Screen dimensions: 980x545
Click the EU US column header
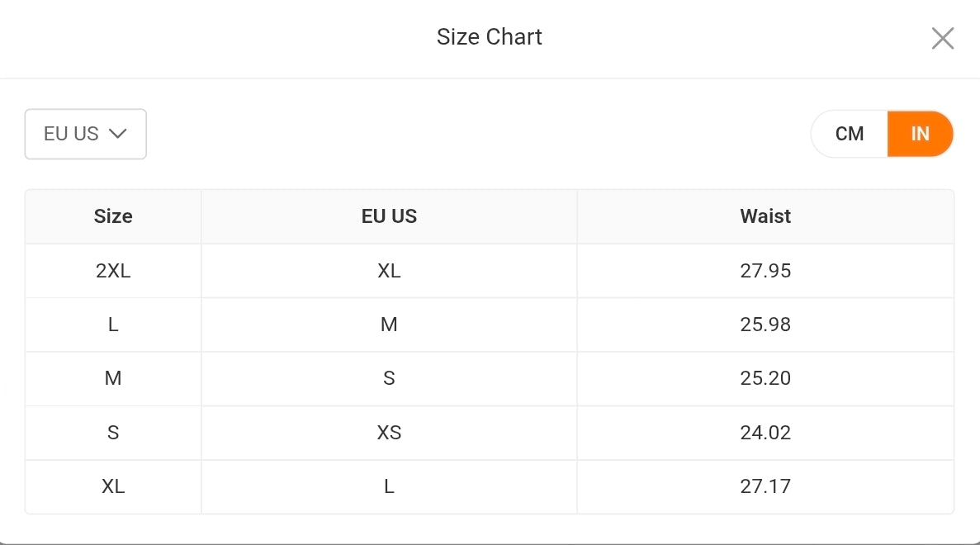(x=389, y=216)
